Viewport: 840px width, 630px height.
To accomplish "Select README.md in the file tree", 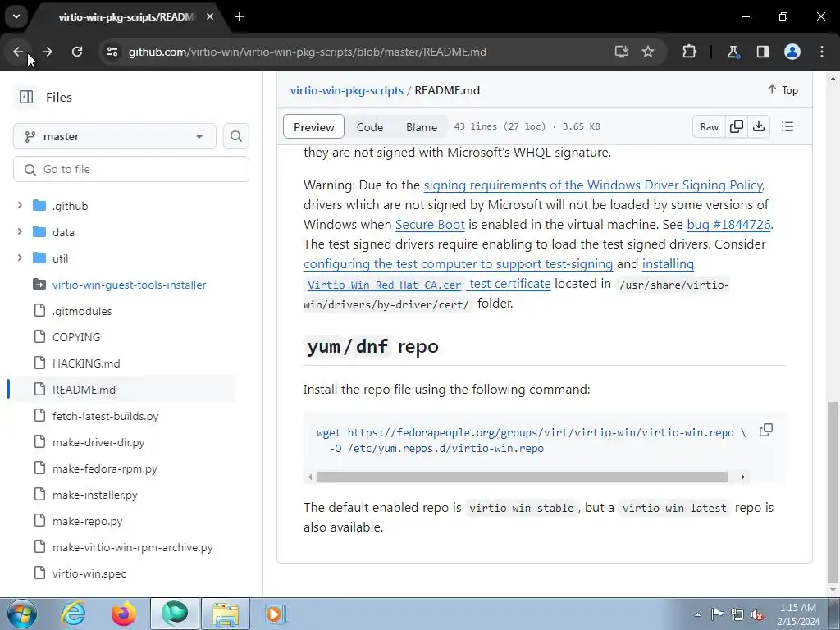I will tap(84, 390).
